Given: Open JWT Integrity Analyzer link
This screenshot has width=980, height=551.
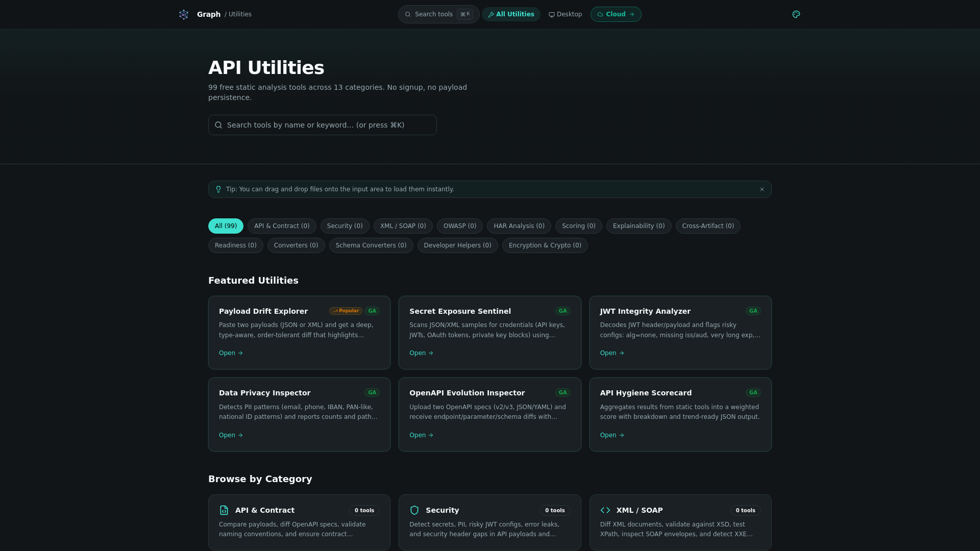Looking at the screenshot, I should (x=612, y=353).
